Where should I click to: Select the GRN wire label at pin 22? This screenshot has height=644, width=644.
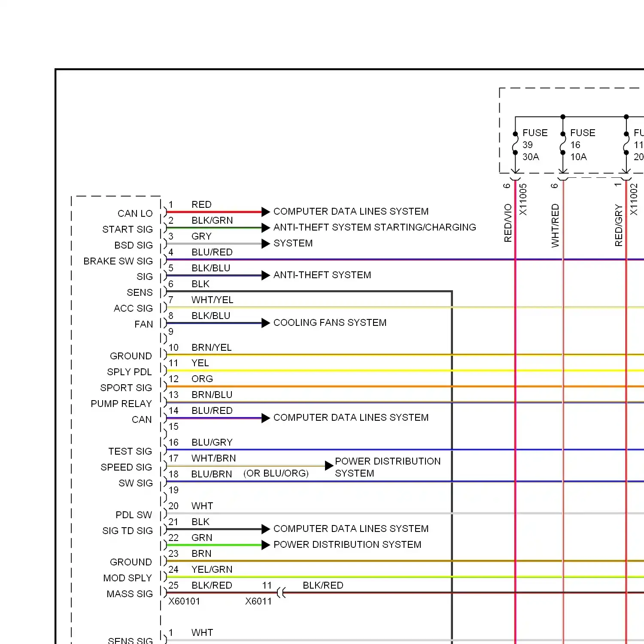point(202,538)
